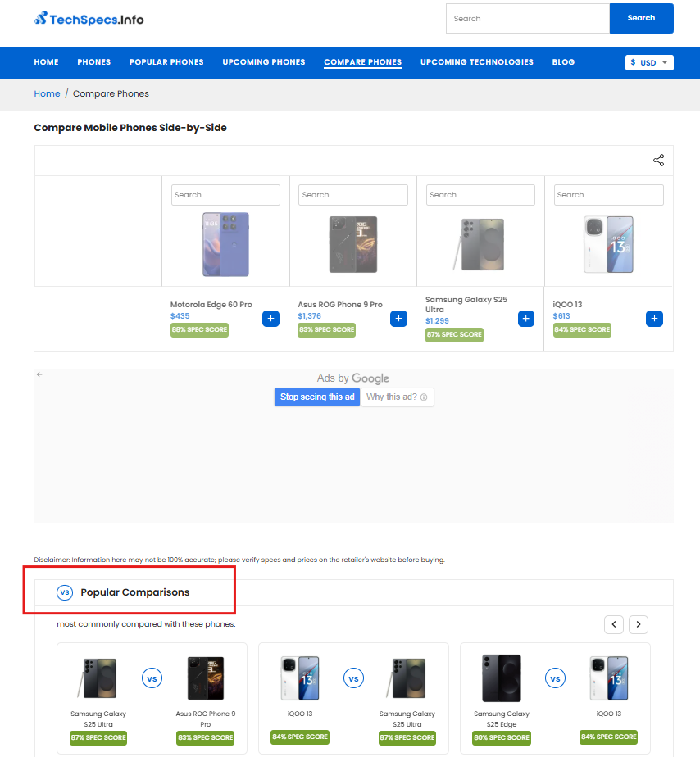Click VS circle between S25 Edge and iQOO 13

pos(555,678)
